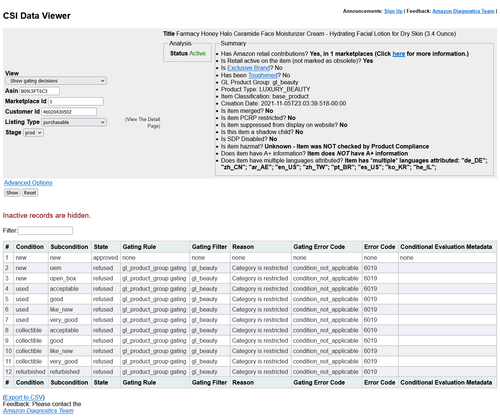The width and height of the screenshot is (500, 417).
Task: Sort by top Condition column header
Action: 30,247
